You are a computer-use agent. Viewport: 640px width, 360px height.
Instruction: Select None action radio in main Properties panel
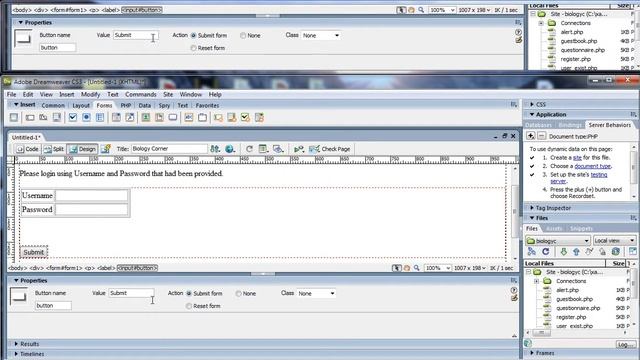(x=238, y=293)
